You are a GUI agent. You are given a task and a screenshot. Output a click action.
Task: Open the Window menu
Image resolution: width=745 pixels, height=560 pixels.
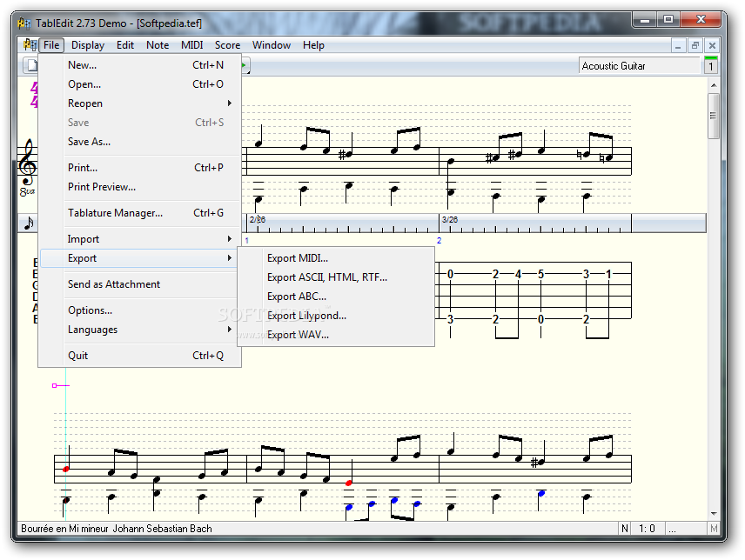coord(272,45)
